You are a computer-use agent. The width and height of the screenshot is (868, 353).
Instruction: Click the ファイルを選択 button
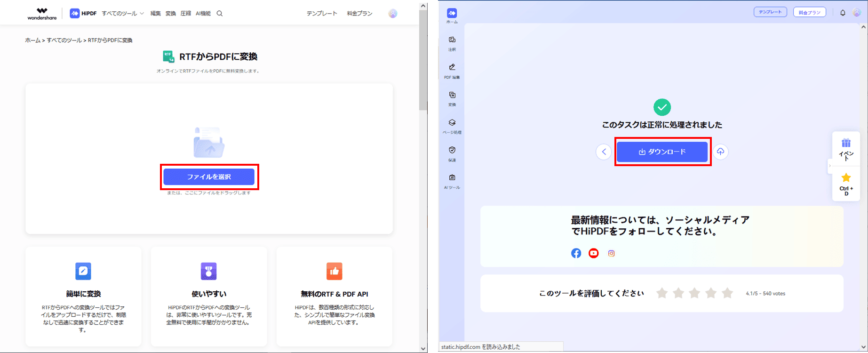209,177
